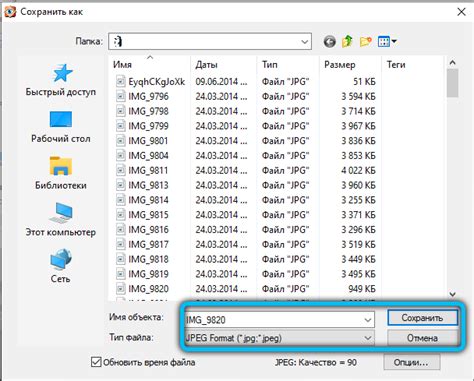The width and height of the screenshot is (474, 381).
Task: Expand the Папка folder dropdown
Action: pos(304,42)
